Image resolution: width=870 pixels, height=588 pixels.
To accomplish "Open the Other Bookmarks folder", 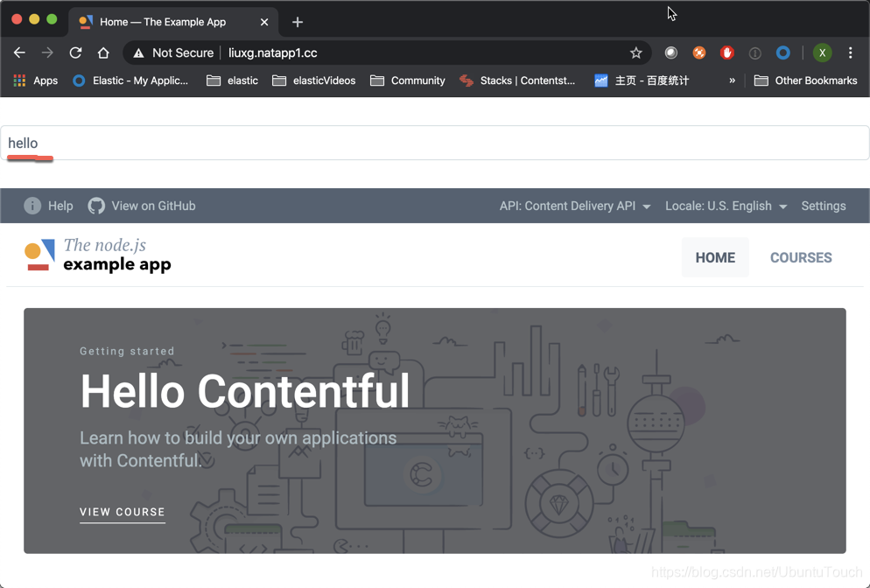I will pos(805,80).
